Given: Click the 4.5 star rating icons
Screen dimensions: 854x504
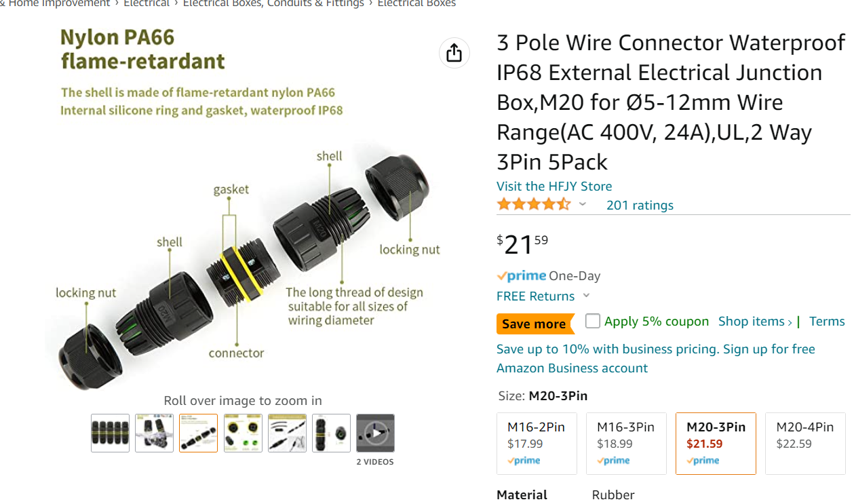Looking at the screenshot, I should pos(534,204).
